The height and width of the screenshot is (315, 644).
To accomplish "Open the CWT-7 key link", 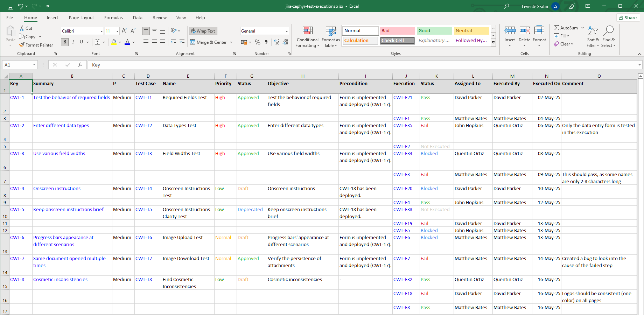I will pyautogui.click(x=17, y=259).
